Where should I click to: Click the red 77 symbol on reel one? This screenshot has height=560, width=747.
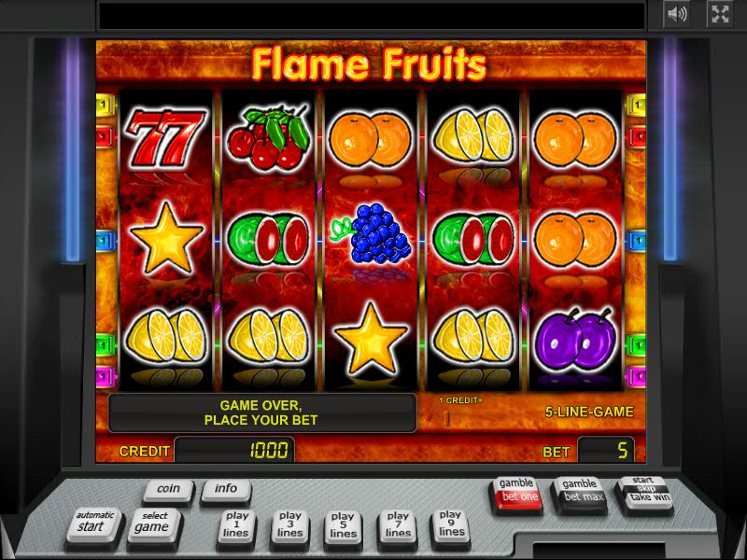(x=166, y=138)
